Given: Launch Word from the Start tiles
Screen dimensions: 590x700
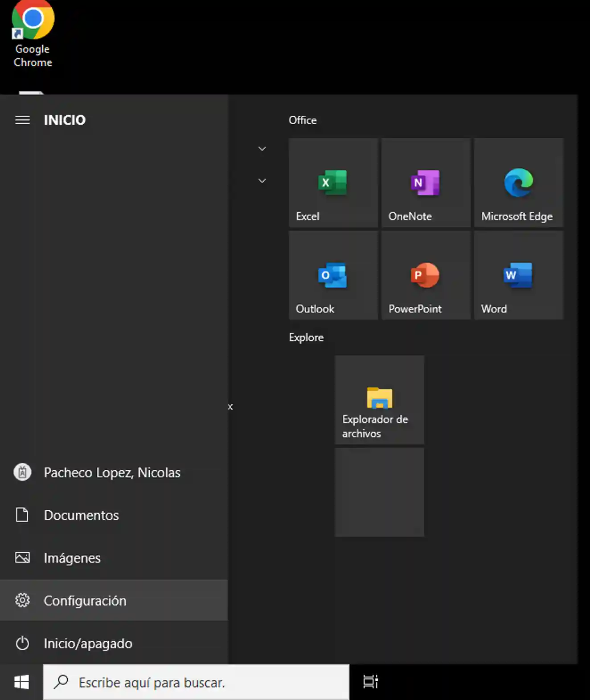Looking at the screenshot, I should click(x=518, y=275).
